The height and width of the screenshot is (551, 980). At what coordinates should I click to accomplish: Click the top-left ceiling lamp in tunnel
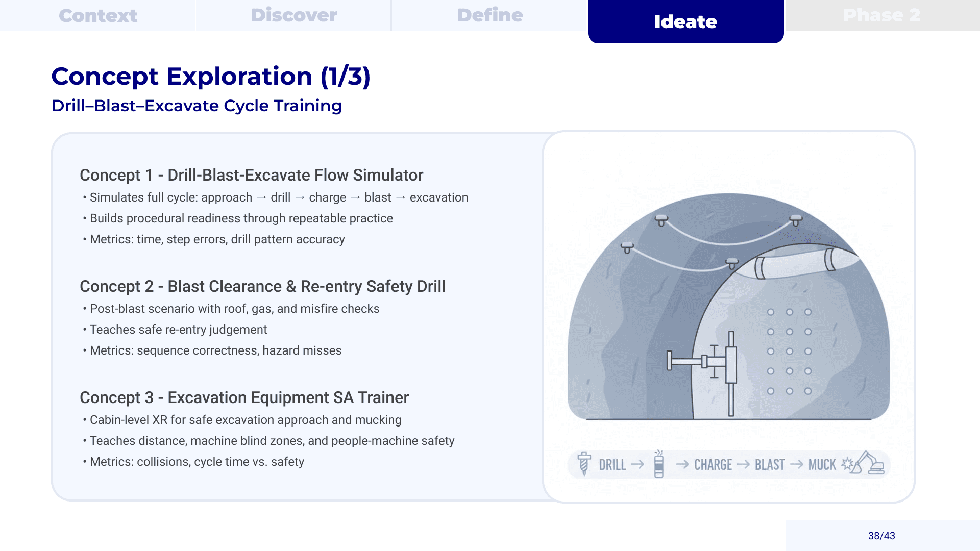661,220
